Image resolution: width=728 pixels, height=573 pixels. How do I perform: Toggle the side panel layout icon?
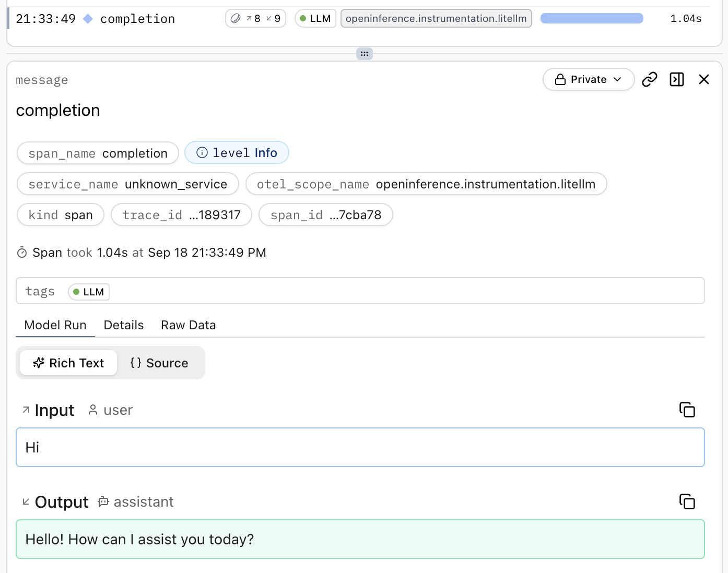pyautogui.click(x=677, y=79)
